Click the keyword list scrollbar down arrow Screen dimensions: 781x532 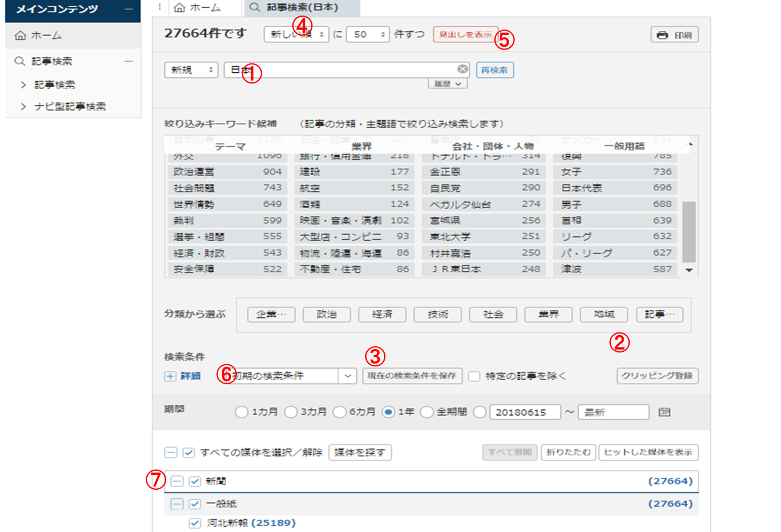click(689, 270)
